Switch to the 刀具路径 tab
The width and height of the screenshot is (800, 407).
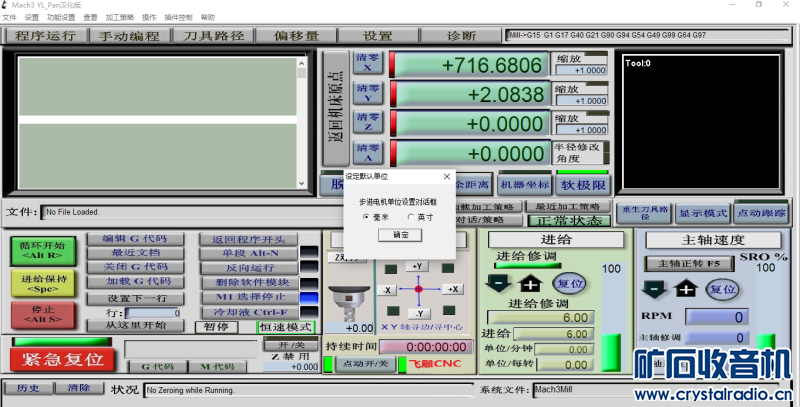pos(214,36)
